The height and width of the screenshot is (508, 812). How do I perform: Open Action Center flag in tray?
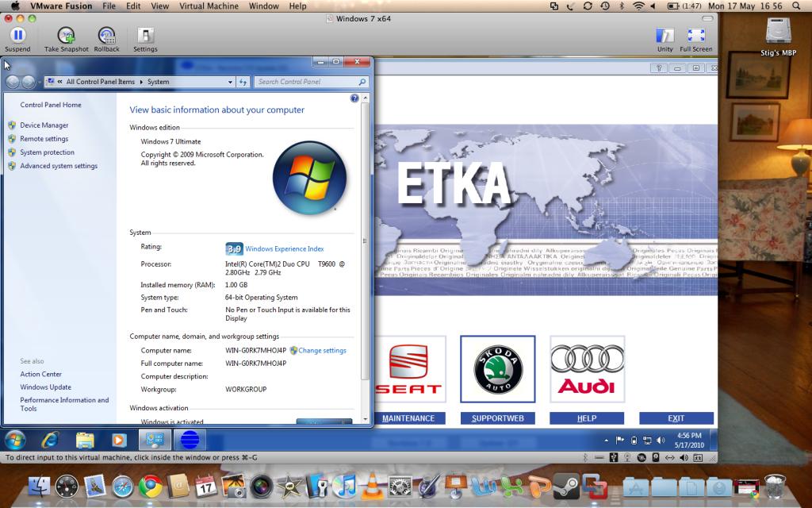coord(620,441)
